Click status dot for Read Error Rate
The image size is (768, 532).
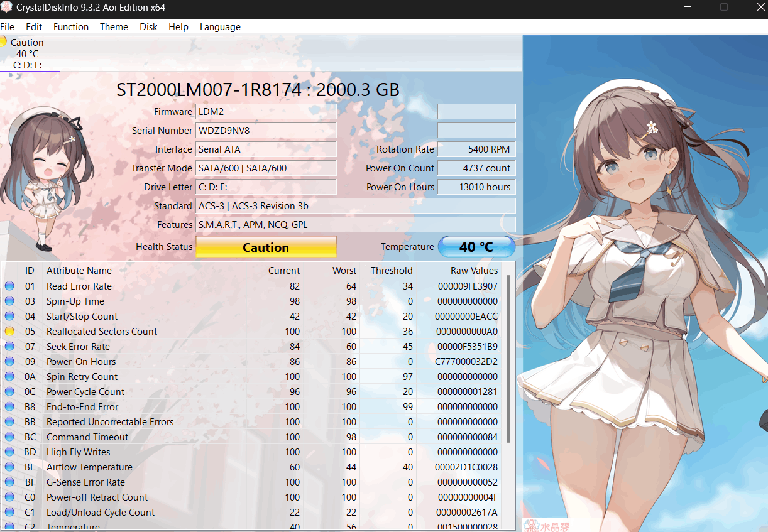pyautogui.click(x=9, y=286)
